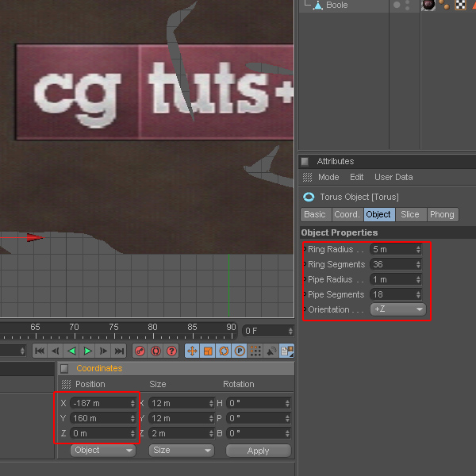Toggle Boole visibility dots in Object Manager
Viewport: 476px width, 476px height.
(408, 6)
